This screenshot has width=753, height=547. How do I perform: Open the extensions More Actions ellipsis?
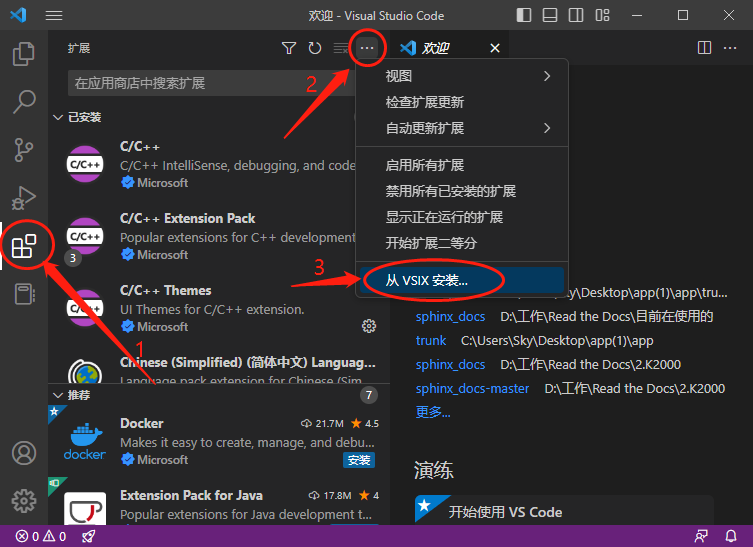tap(367, 48)
